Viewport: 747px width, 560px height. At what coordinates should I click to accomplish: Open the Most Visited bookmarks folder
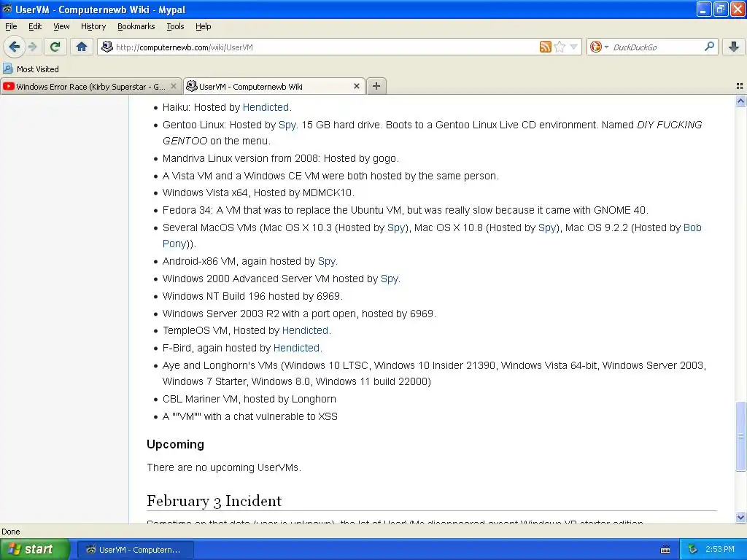31,69
